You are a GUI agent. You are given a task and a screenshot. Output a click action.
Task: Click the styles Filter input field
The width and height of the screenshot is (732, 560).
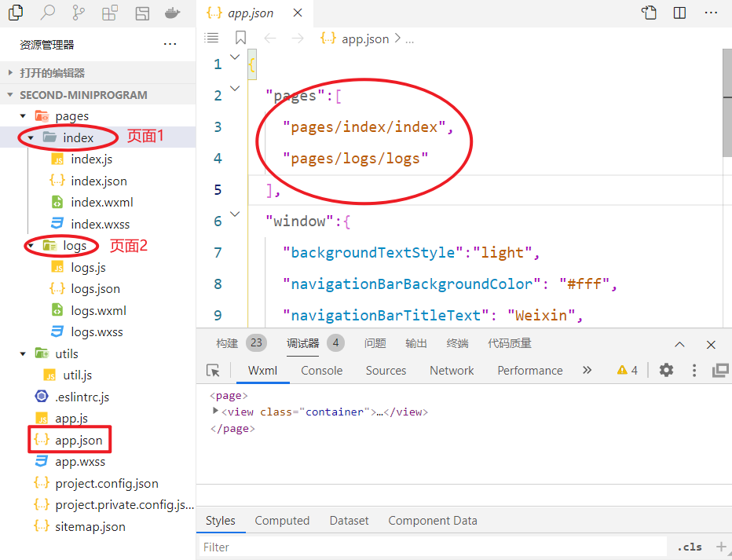coord(432,547)
